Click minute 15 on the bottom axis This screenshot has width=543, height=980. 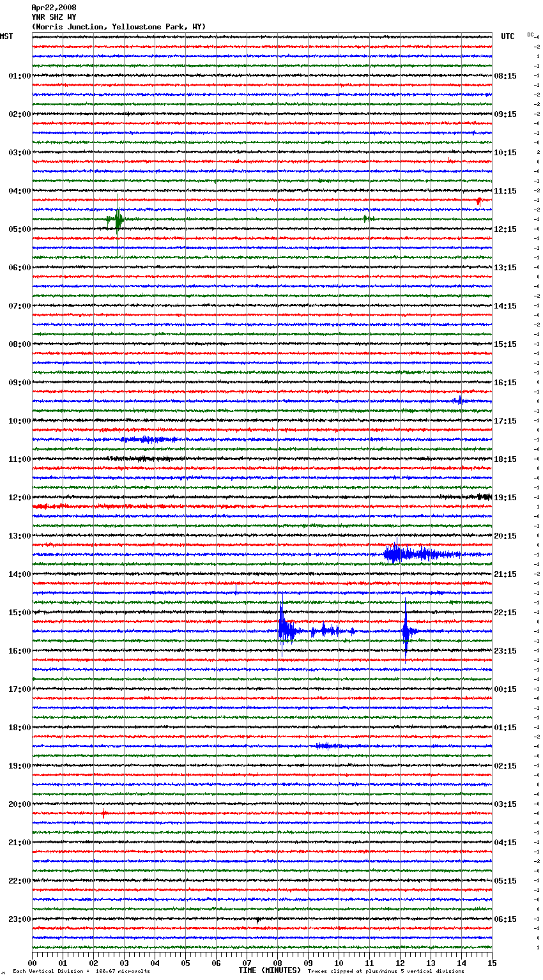click(492, 963)
